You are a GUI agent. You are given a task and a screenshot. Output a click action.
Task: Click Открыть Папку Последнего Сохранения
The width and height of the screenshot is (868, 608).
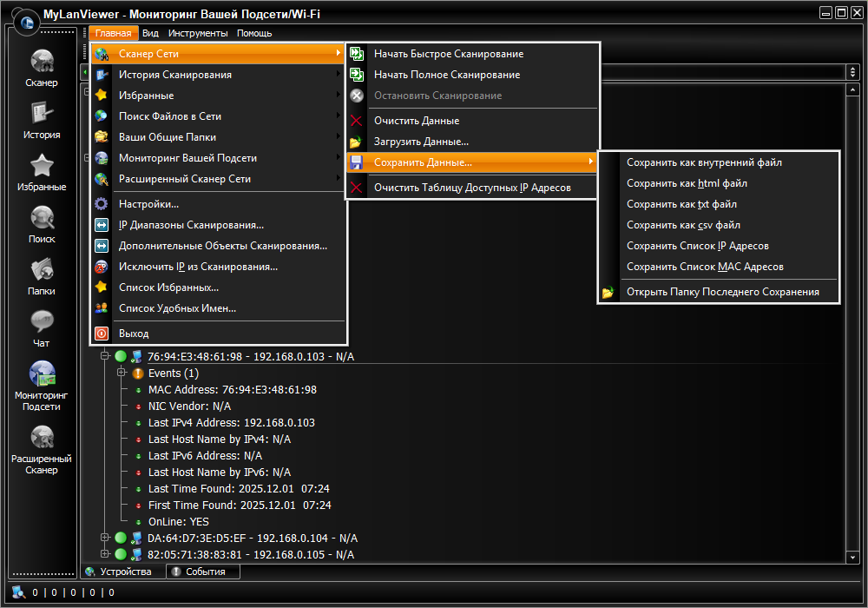(722, 292)
